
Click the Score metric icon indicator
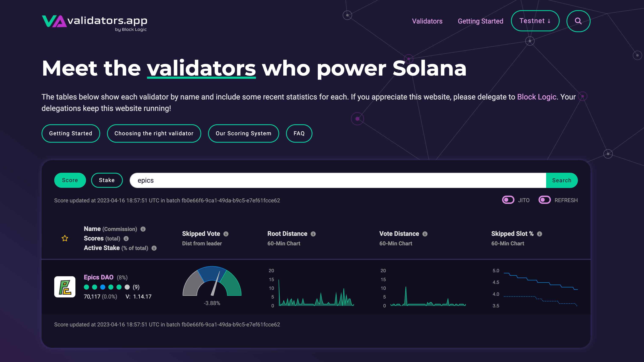(126, 238)
